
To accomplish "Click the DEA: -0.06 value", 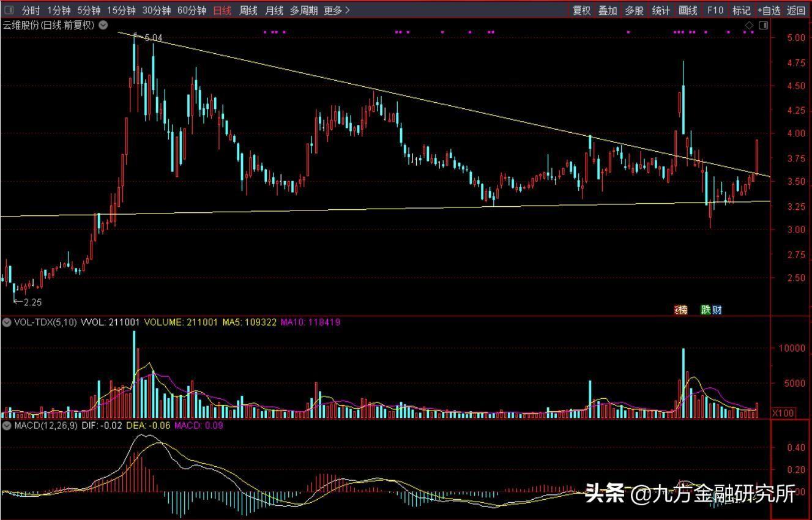I will coord(147,425).
